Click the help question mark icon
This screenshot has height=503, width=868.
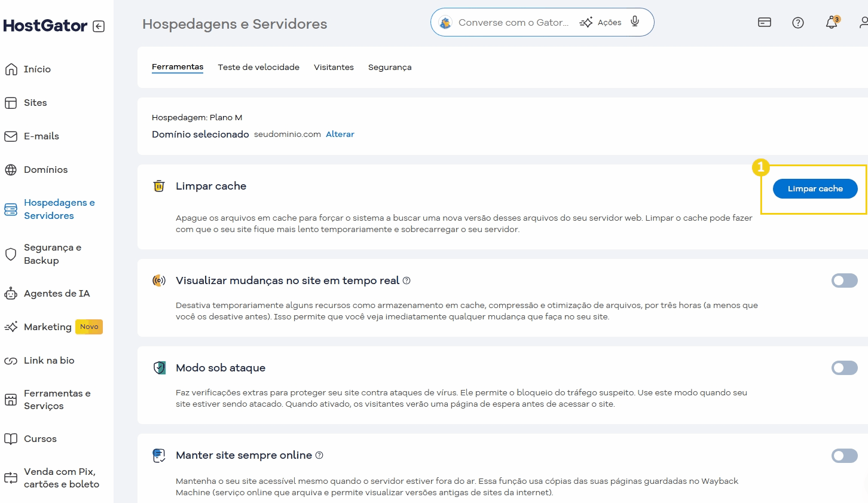click(x=797, y=23)
